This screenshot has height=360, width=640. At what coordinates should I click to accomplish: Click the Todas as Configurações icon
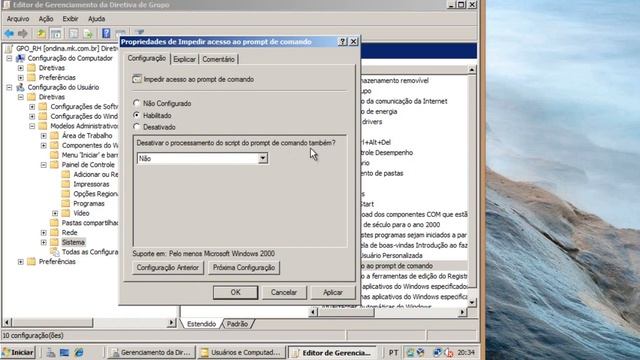tap(54, 252)
